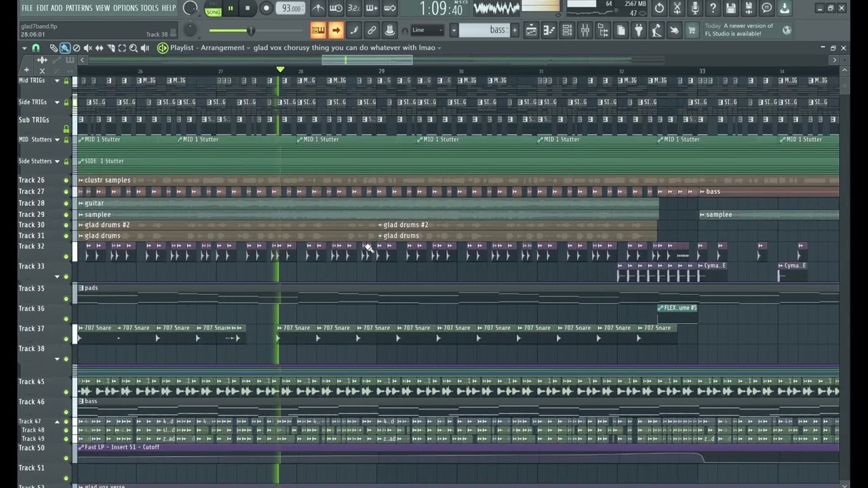Open the PATTERNS menu
The height and width of the screenshot is (488, 868).
[79, 8]
